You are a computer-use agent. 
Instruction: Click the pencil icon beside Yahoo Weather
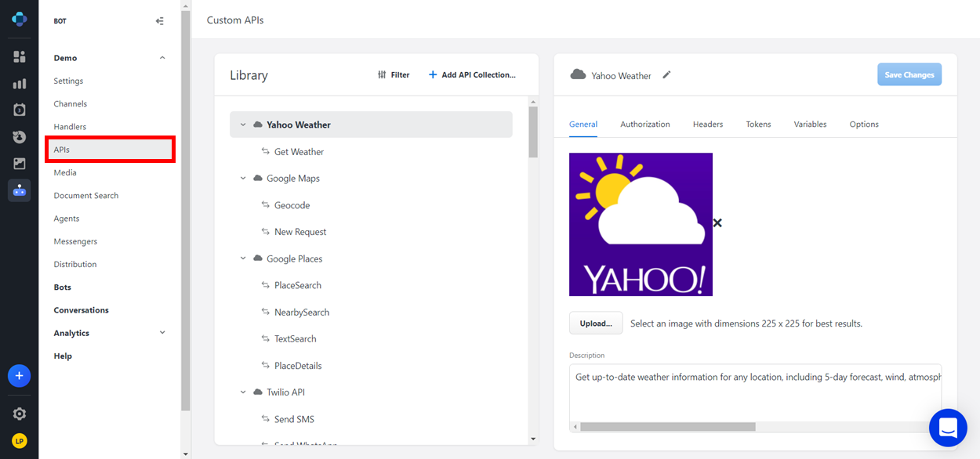coord(666,75)
